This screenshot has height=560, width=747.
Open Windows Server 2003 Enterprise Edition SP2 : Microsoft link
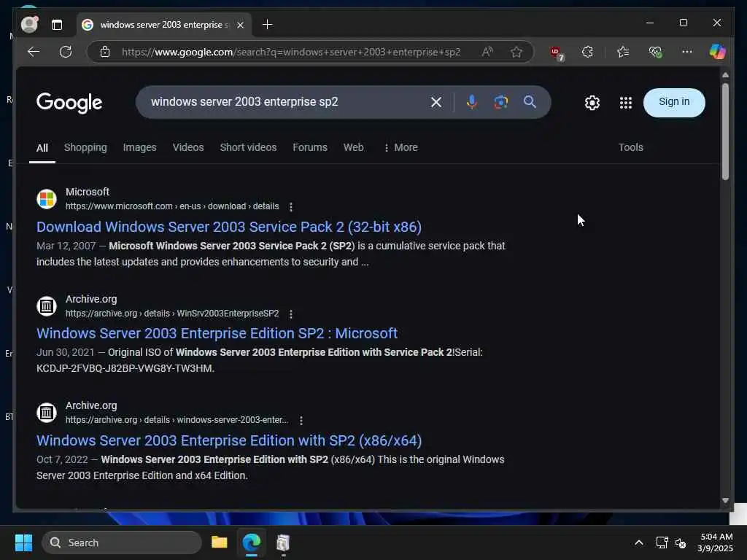(217, 333)
